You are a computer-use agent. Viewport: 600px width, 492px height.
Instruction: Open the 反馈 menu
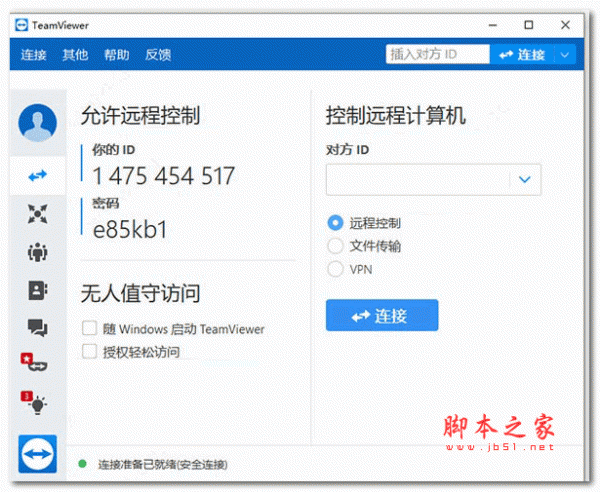(x=158, y=55)
